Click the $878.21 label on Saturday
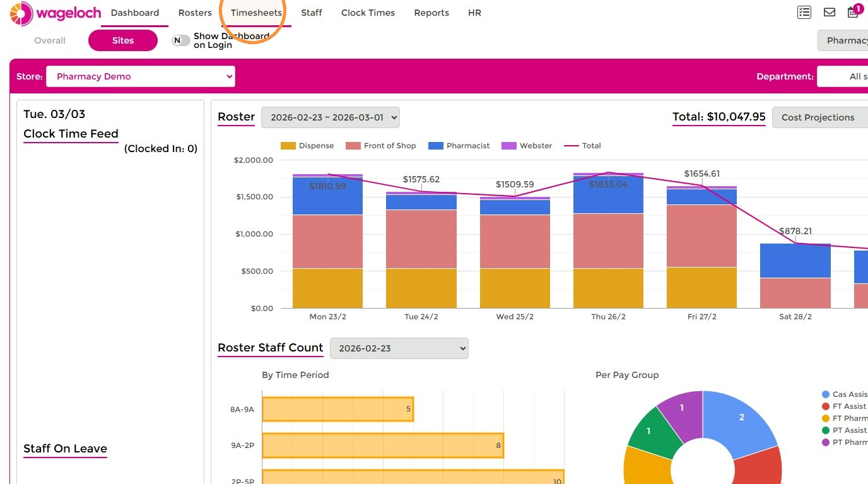Viewport: 868px width, 484px height. pos(795,231)
